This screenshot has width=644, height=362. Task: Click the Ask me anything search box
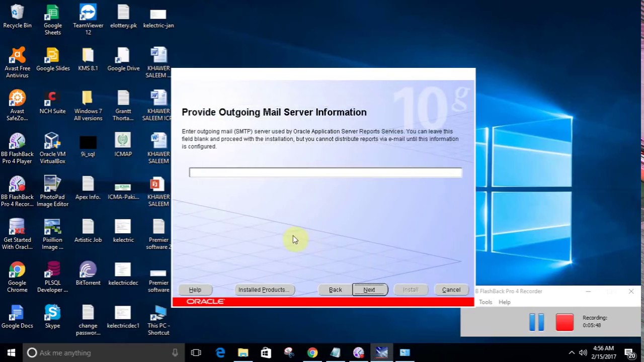tap(103, 353)
